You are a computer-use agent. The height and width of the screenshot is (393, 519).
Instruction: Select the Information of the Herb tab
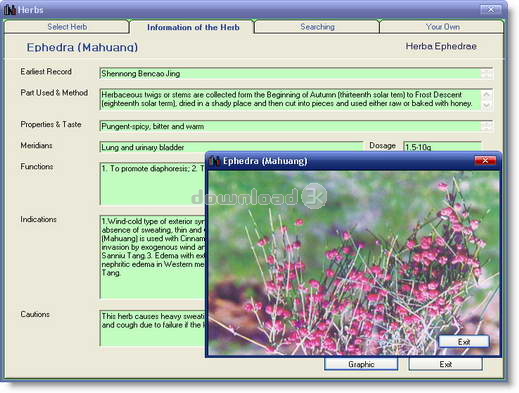pyautogui.click(x=193, y=27)
